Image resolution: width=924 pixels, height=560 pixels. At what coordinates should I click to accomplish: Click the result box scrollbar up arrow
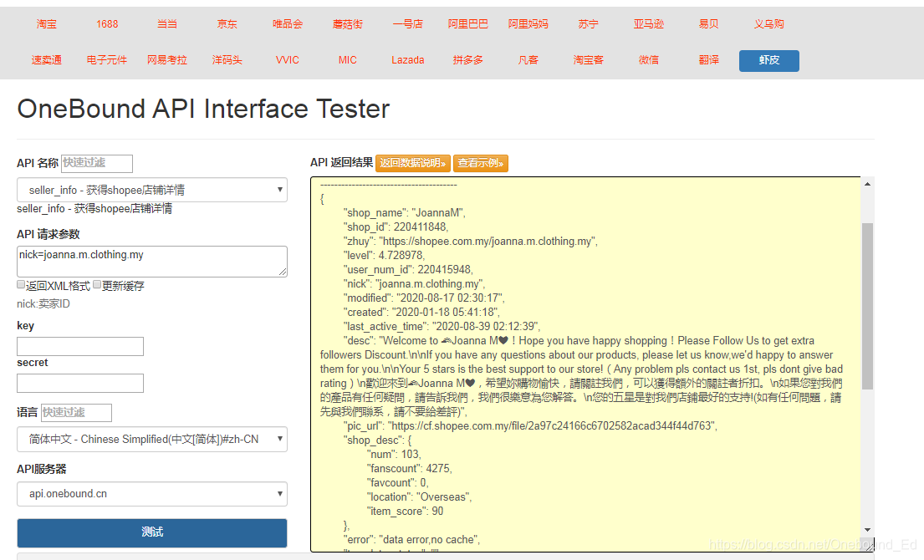(867, 185)
